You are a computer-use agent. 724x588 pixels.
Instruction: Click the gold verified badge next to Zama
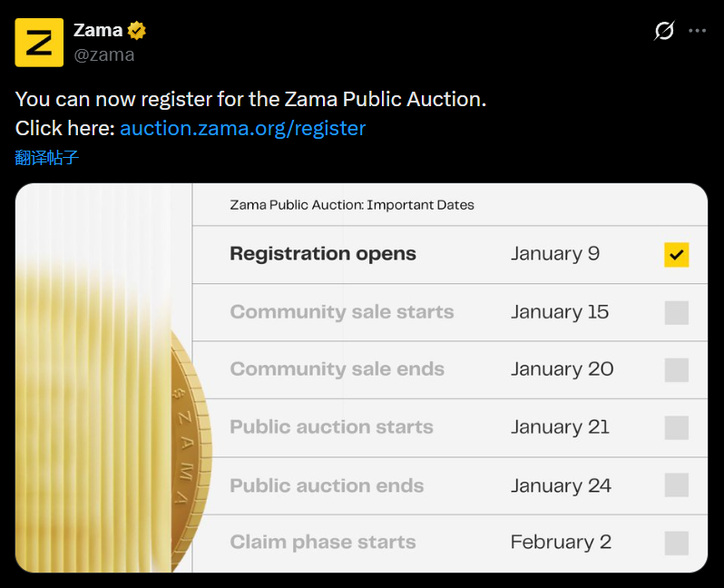(137, 30)
